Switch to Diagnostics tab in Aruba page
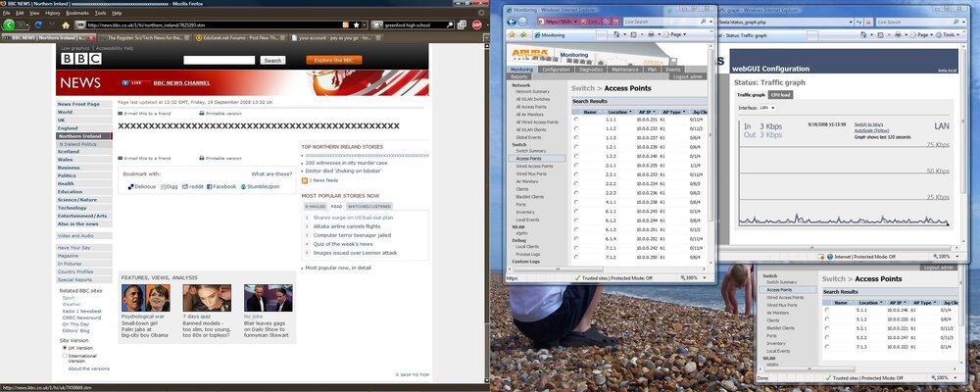The height and width of the screenshot is (392, 980). (591, 70)
